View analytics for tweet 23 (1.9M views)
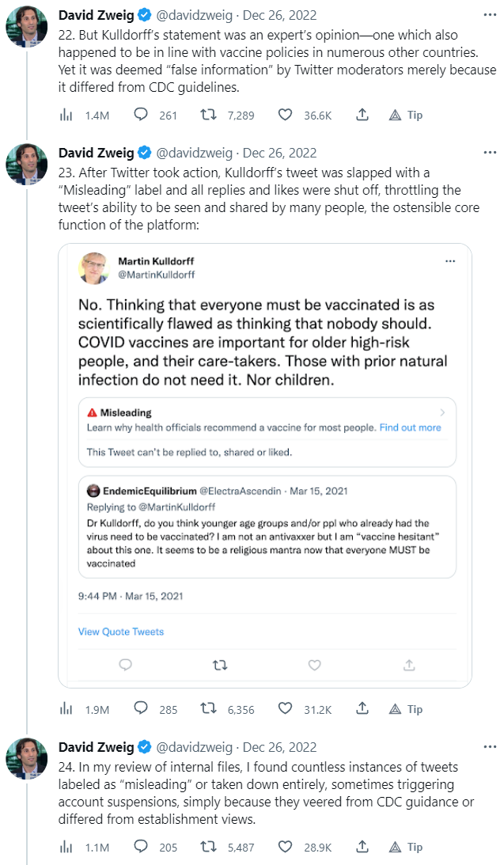The image size is (504, 865). coord(66,709)
